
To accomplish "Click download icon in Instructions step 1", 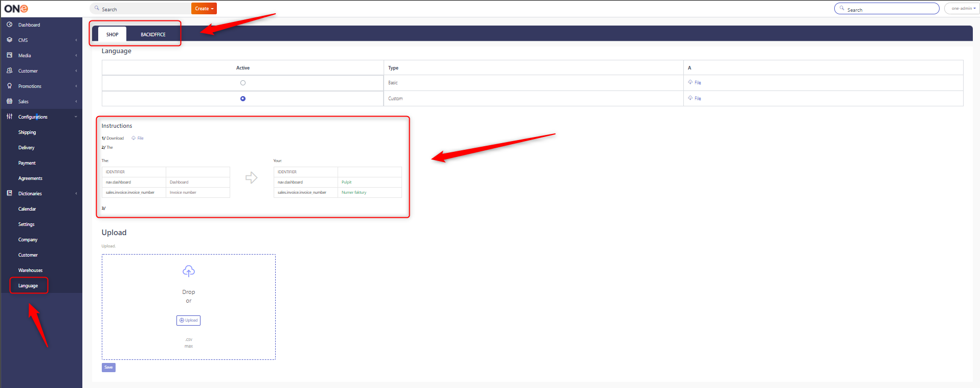I will click(x=133, y=138).
